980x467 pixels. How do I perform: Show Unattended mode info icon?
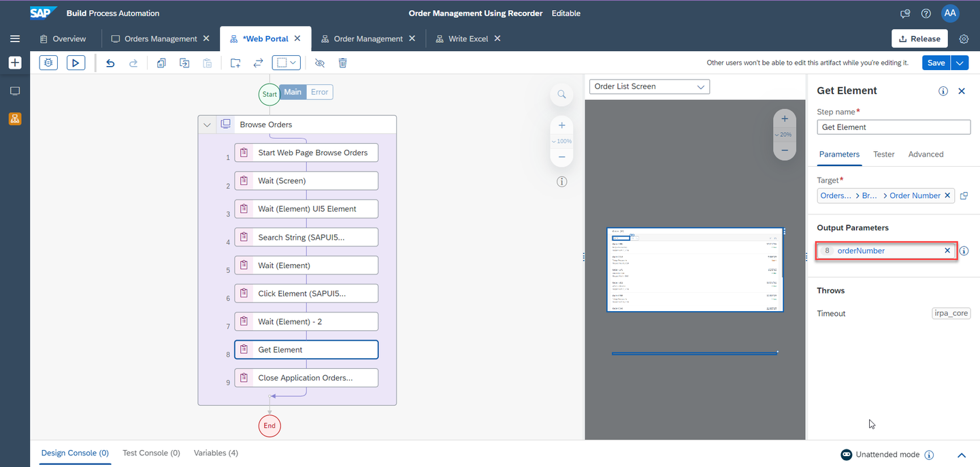929,455
